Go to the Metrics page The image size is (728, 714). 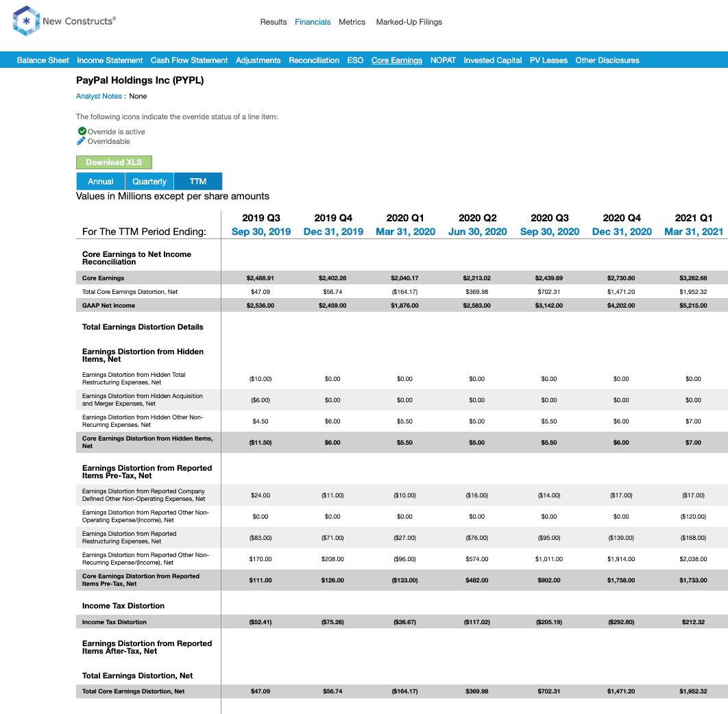click(352, 22)
